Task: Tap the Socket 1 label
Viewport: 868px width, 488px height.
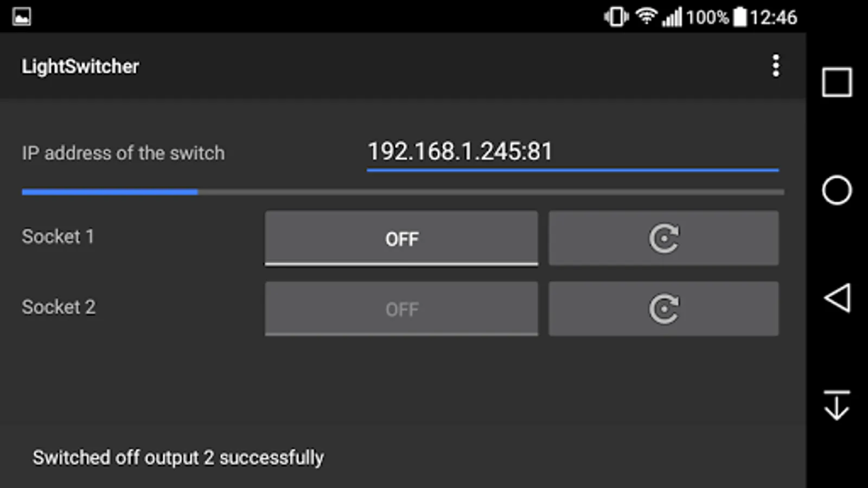Action: tap(58, 236)
